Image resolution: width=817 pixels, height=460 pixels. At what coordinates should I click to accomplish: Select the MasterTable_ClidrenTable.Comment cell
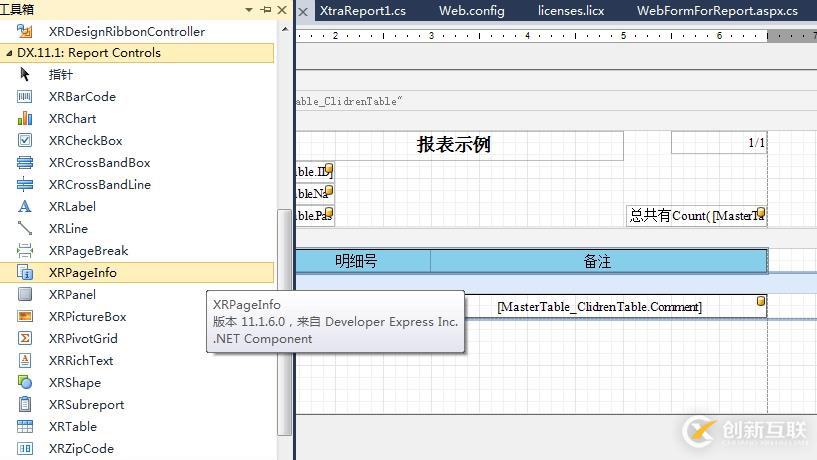(615, 306)
